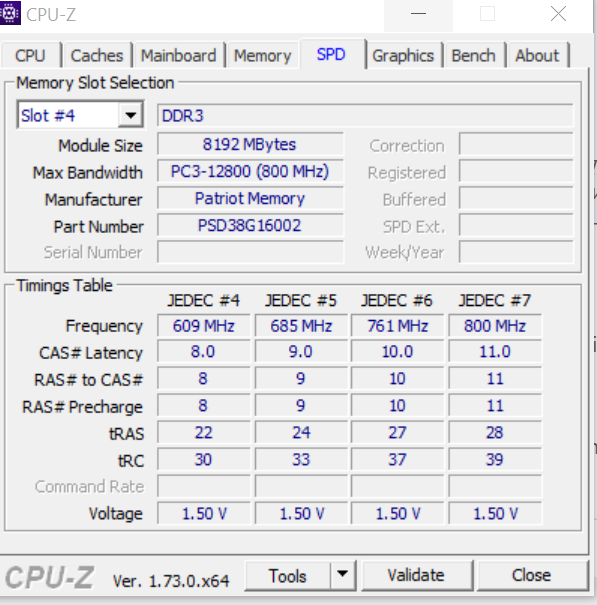Screen dimensions: 597x605
Task: Click the empty SPD Ext. field
Action: pyautogui.click(x=516, y=225)
